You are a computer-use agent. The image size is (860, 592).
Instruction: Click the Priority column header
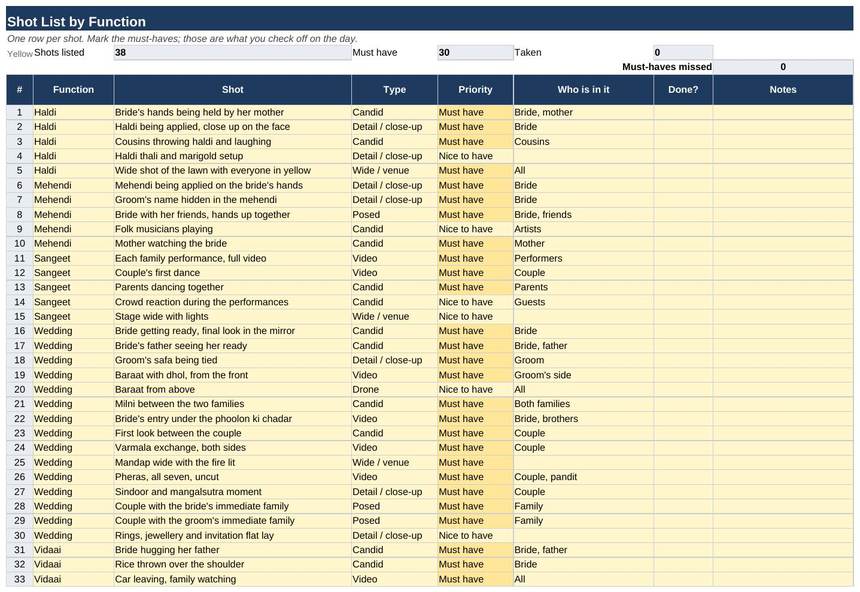point(475,89)
